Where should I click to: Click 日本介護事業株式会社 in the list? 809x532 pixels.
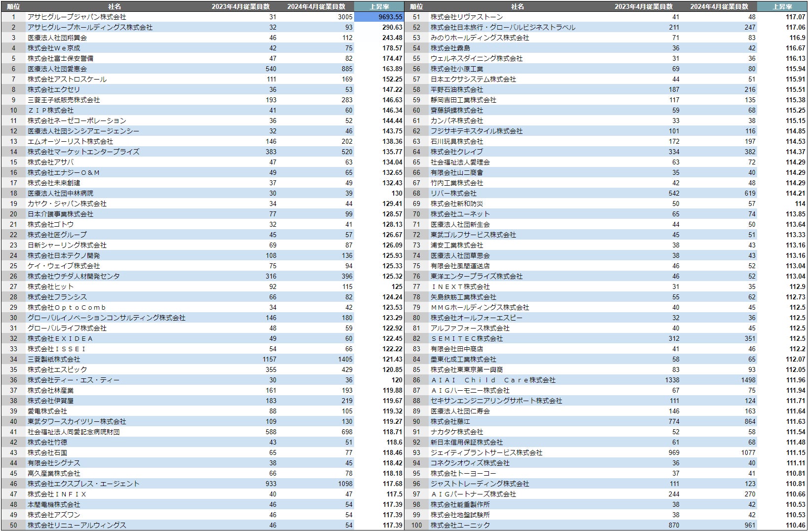[60, 214]
